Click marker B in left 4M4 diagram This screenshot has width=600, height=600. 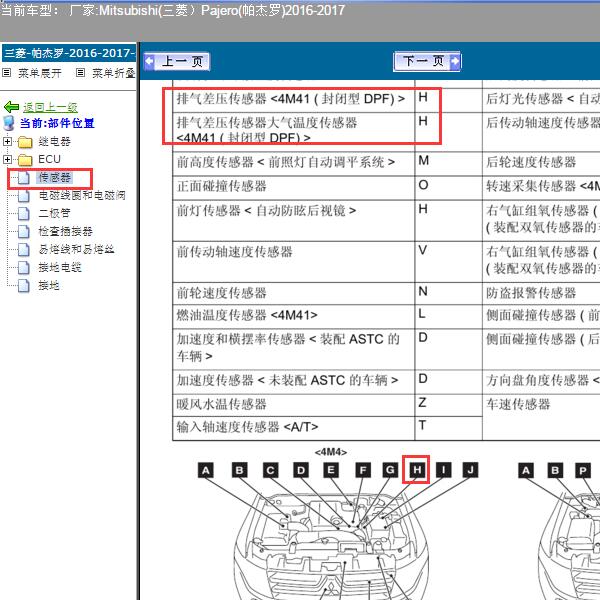pos(240,470)
